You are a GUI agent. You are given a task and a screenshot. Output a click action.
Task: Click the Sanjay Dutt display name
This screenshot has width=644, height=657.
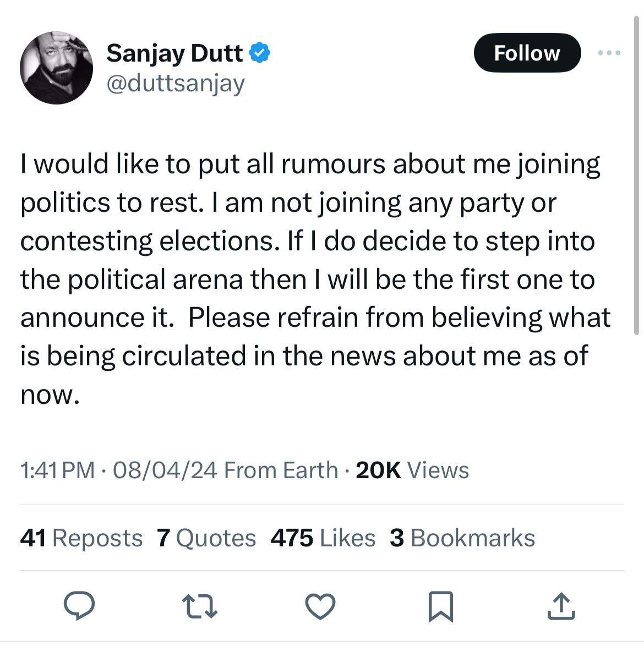click(174, 53)
